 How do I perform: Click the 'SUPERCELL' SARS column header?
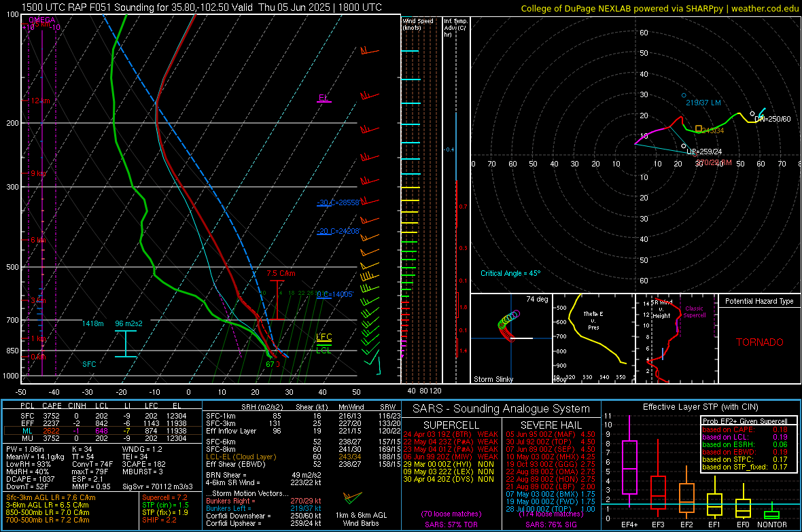pos(451,425)
